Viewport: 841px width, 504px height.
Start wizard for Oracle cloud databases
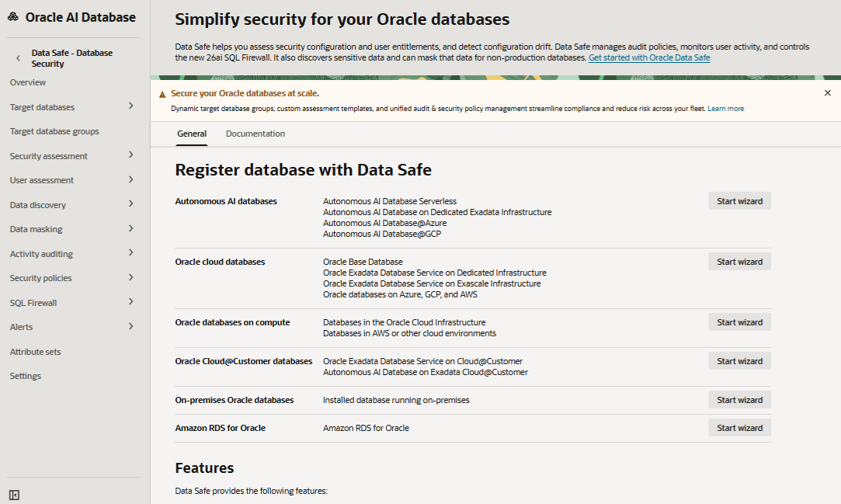click(x=739, y=262)
